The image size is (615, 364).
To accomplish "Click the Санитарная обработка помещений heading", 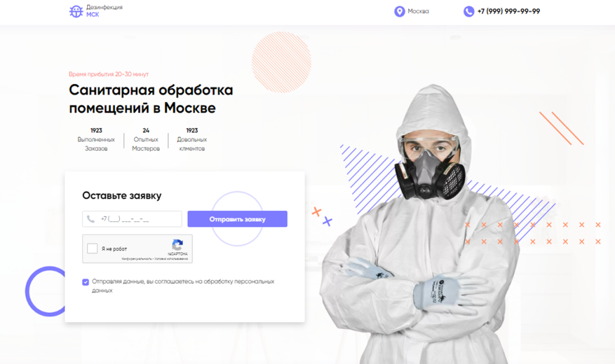I will click(151, 99).
